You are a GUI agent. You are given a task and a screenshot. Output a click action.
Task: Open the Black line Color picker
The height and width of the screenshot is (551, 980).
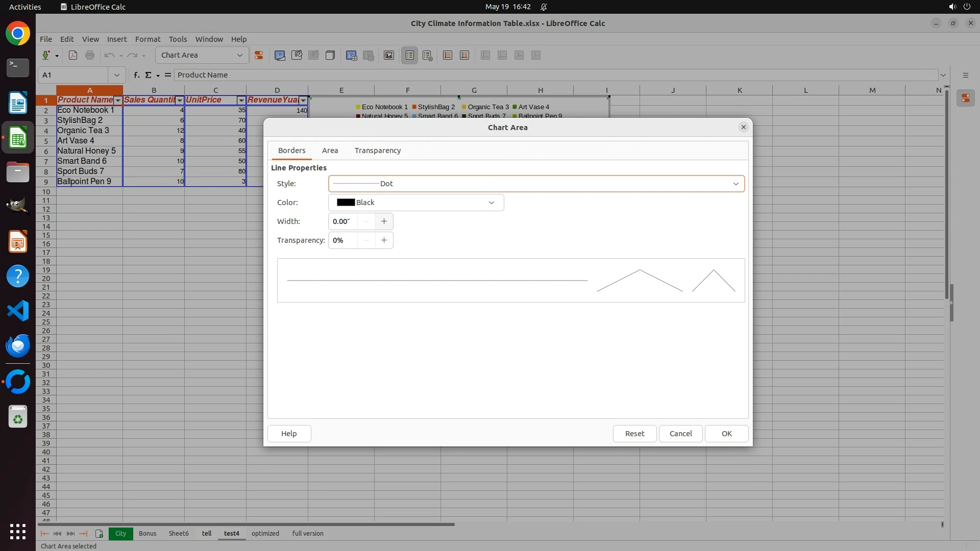(x=415, y=203)
